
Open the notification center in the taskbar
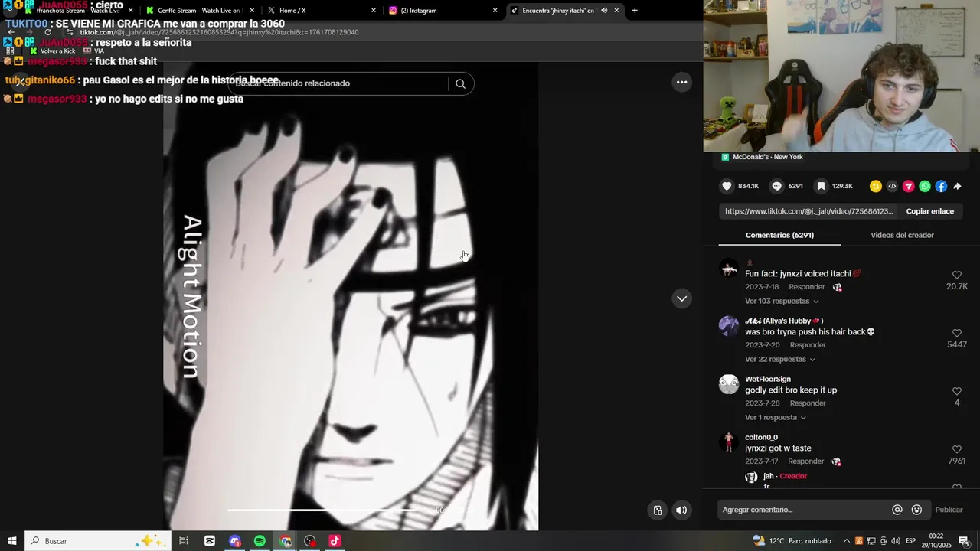[x=963, y=541]
